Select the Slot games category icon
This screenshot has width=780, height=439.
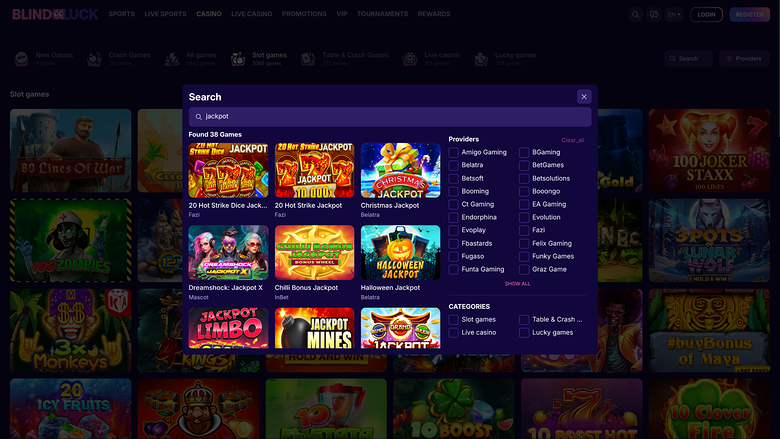238,59
